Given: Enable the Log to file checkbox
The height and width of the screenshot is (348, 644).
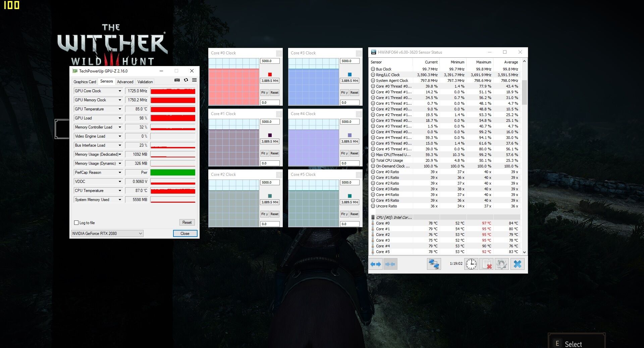Looking at the screenshot, I should pos(76,222).
